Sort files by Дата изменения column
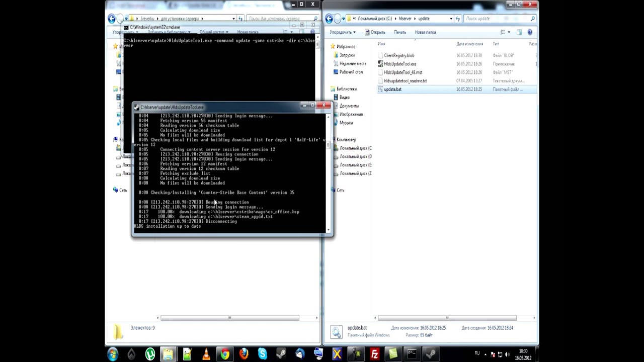The width and height of the screenshot is (644, 362). click(470, 44)
